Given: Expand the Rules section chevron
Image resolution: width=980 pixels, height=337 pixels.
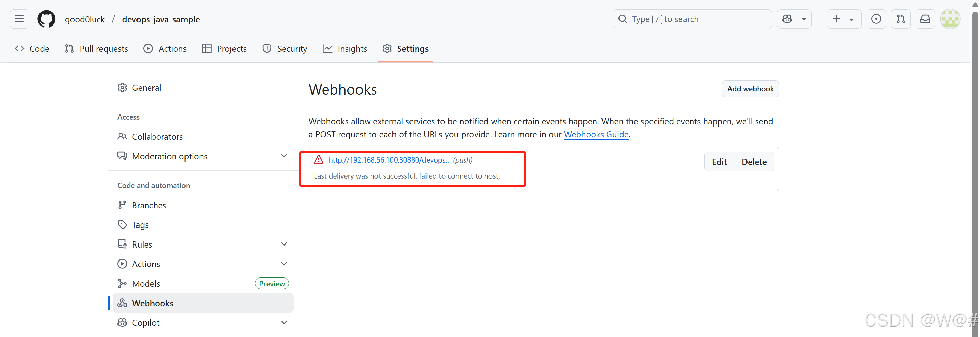Looking at the screenshot, I should pyautogui.click(x=284, y=244).
